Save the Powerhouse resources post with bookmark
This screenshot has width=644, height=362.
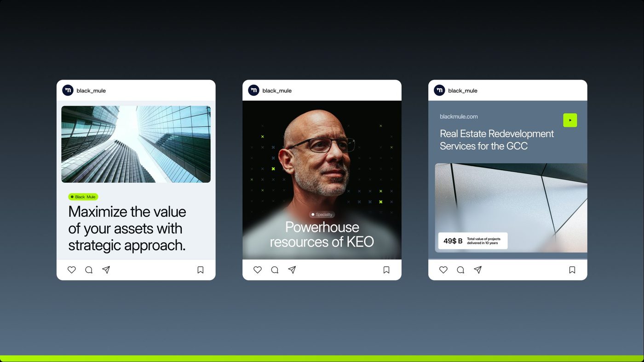click(386, 270)
